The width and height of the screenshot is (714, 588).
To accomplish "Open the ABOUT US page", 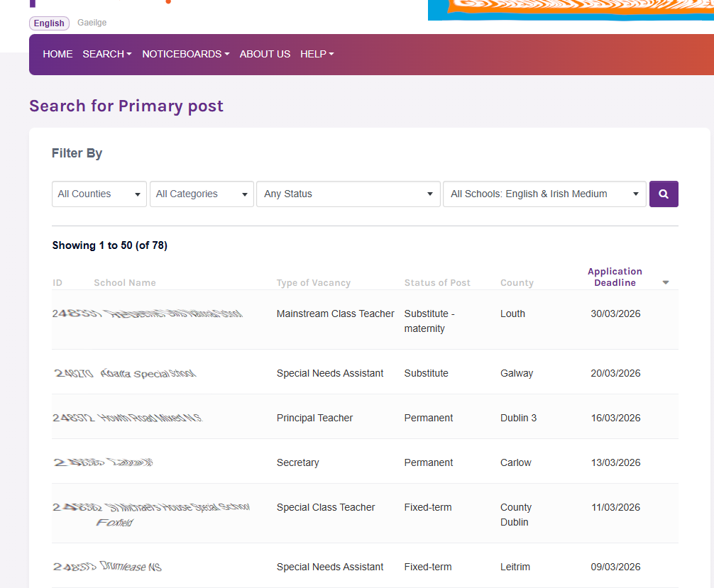I will pyautogui.click(x=265, y=54).
